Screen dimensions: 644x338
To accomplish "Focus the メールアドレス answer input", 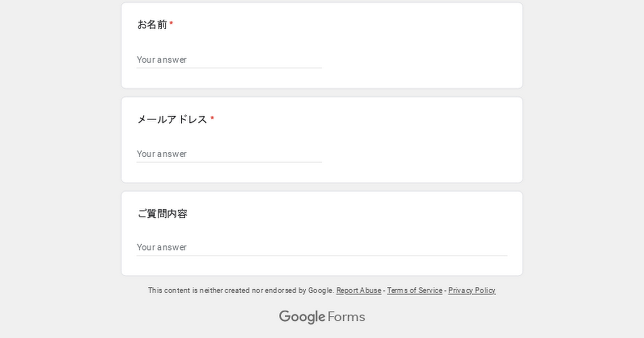I will tap(229, 154).
